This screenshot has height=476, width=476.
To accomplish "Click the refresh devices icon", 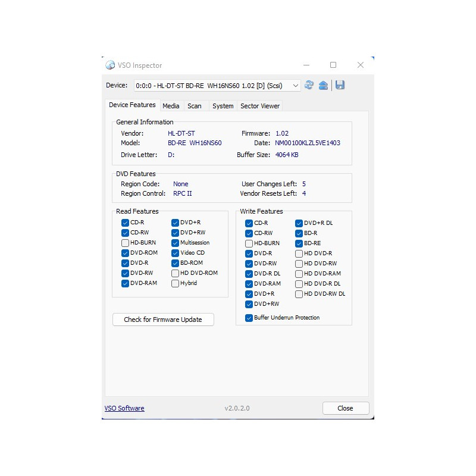I will 309,85.
